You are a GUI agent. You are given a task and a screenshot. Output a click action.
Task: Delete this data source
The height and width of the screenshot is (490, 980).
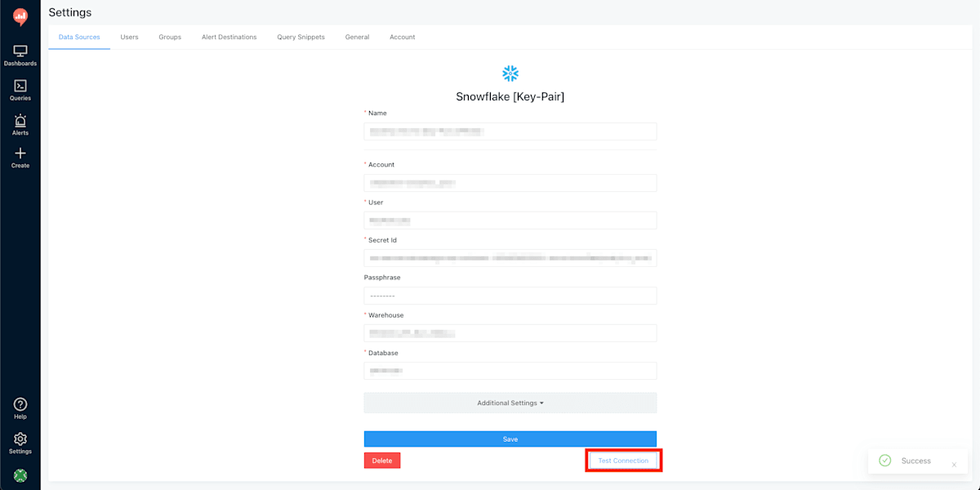[382, 461]
